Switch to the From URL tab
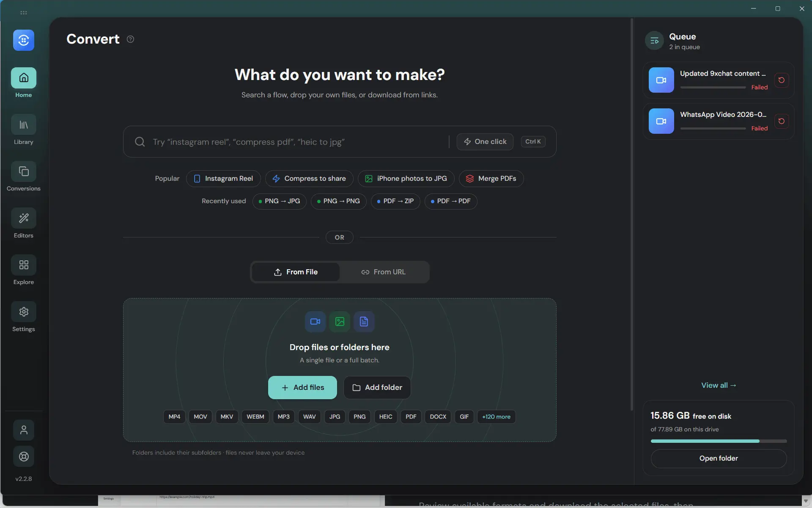 [384, 272]
